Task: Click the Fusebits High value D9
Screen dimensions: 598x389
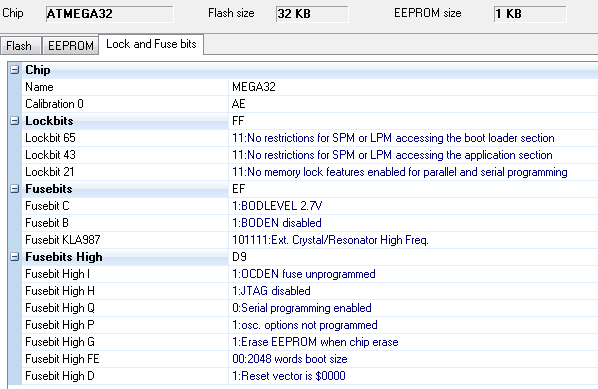Action: pos(239,257)
